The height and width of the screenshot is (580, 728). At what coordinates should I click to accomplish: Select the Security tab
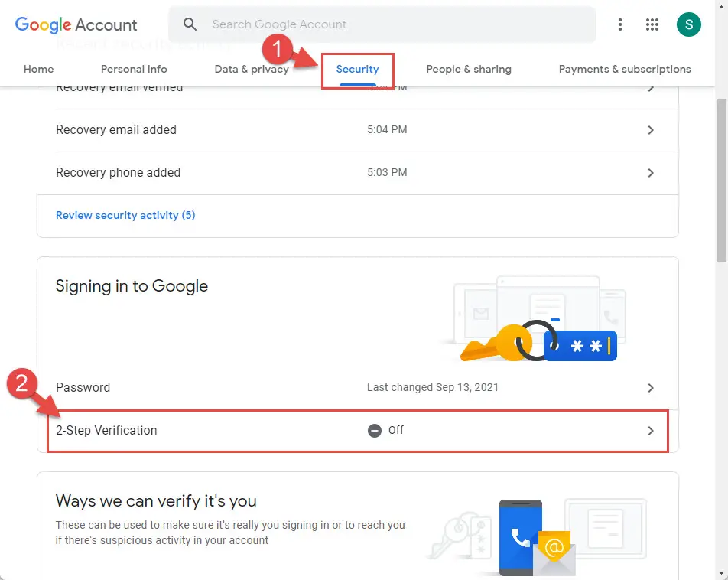358,69
